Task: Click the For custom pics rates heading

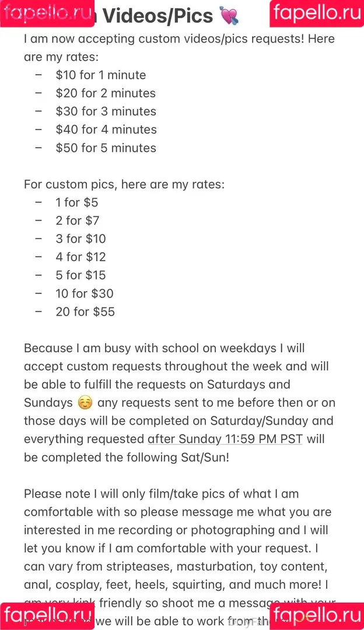Action: point(124,184)
